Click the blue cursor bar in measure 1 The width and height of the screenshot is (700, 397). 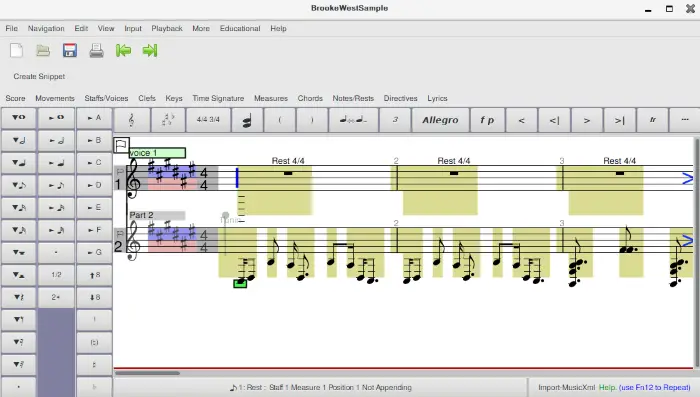pyautogui.click(x=237, y=178)
